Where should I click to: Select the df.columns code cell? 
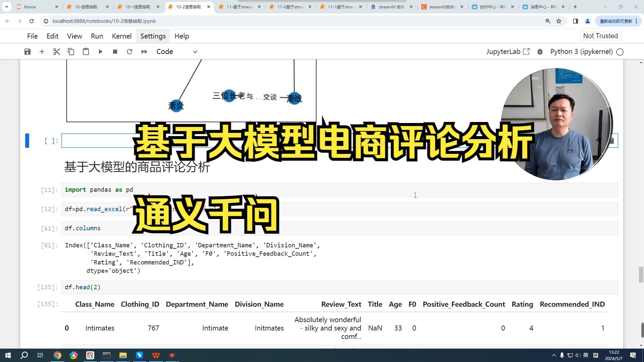click(339, 228)
